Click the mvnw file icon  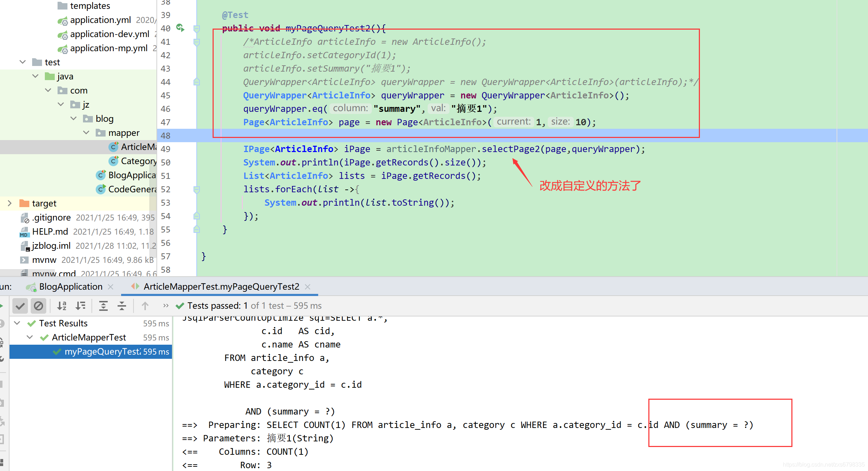24,260
